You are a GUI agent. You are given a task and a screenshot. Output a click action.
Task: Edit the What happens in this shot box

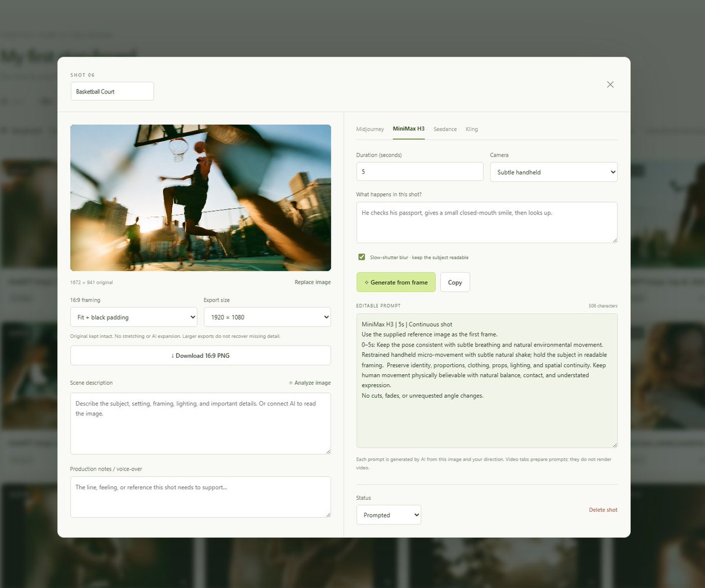487,223
